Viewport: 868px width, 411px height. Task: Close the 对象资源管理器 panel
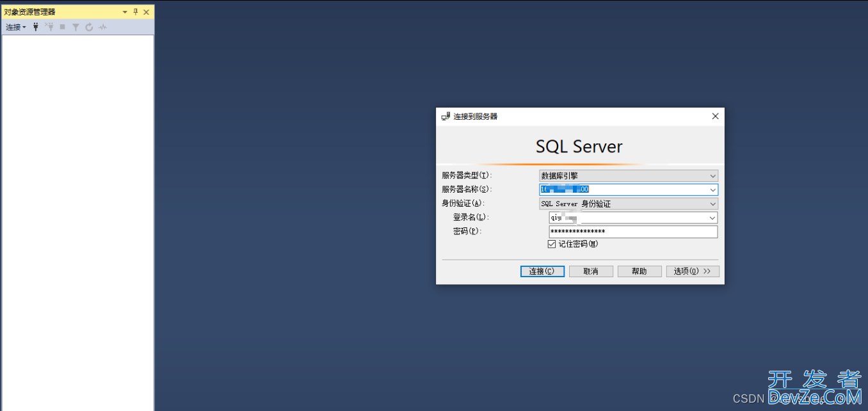(146, 12)
